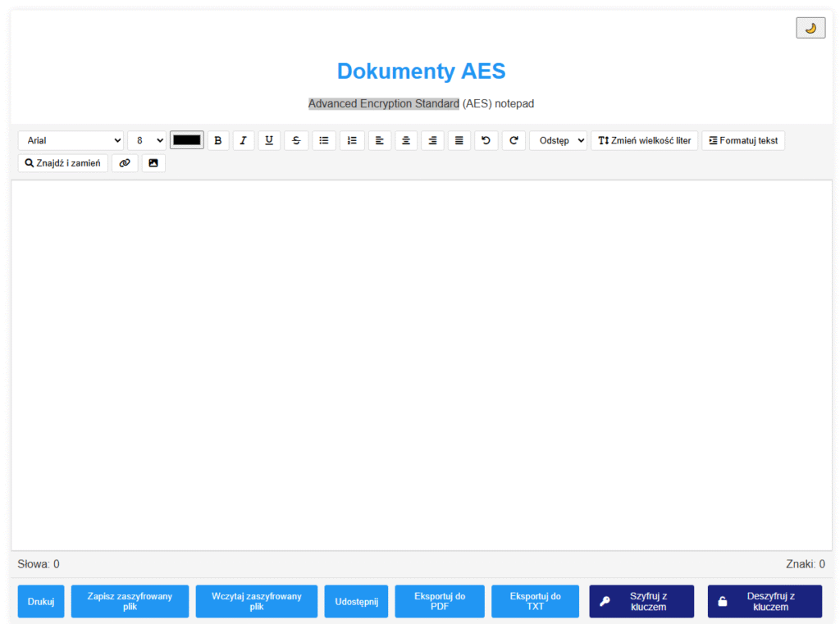Insert a hyperlink using the link icon

125,163
